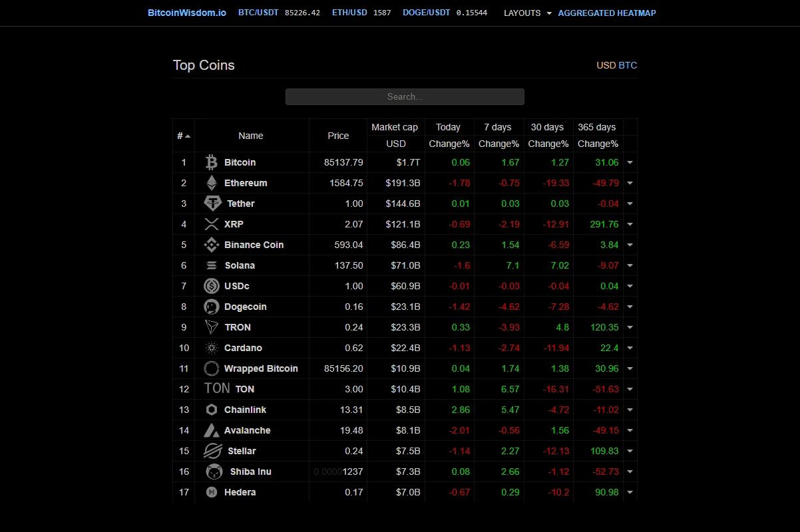Click the Stellar logo icon
The image size is (800, 532).
(213, 451)
